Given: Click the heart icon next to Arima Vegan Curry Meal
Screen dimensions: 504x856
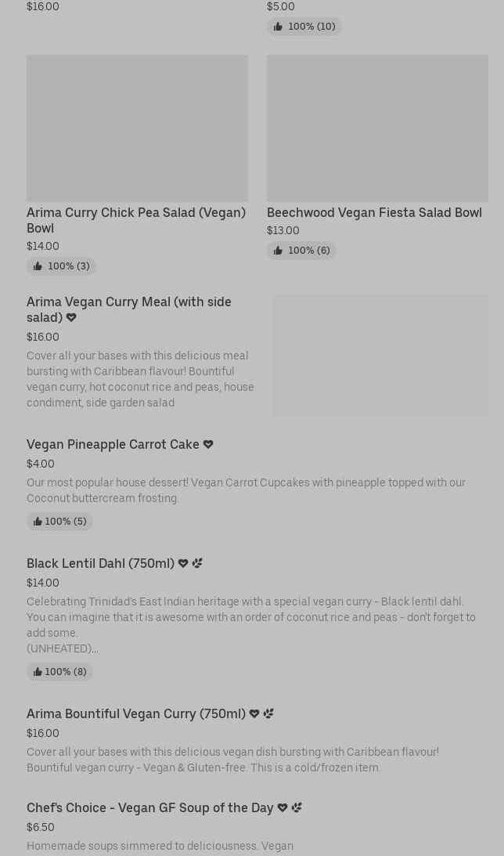Looking at the screenshot, I should (x=71, y=318).
